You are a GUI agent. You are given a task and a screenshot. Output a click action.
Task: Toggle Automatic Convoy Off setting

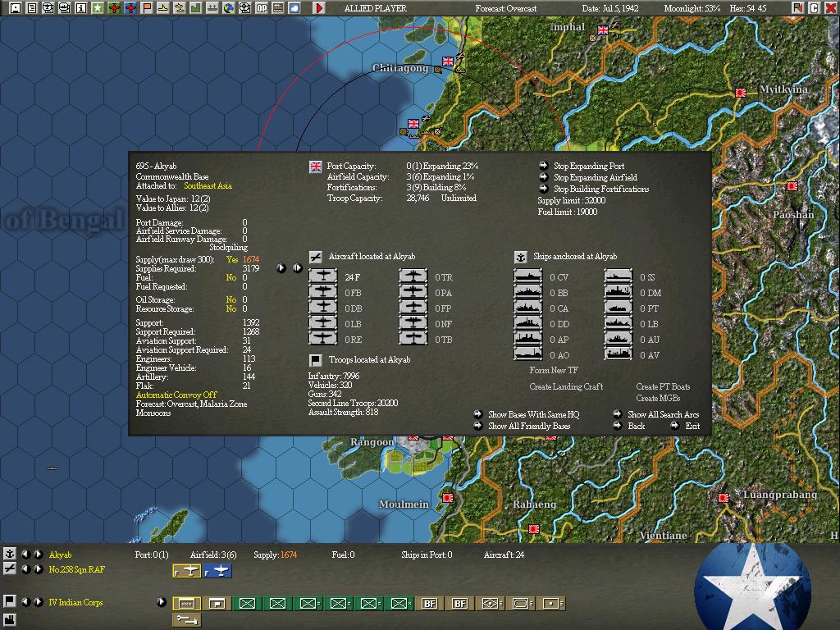[x=176, y=395]
